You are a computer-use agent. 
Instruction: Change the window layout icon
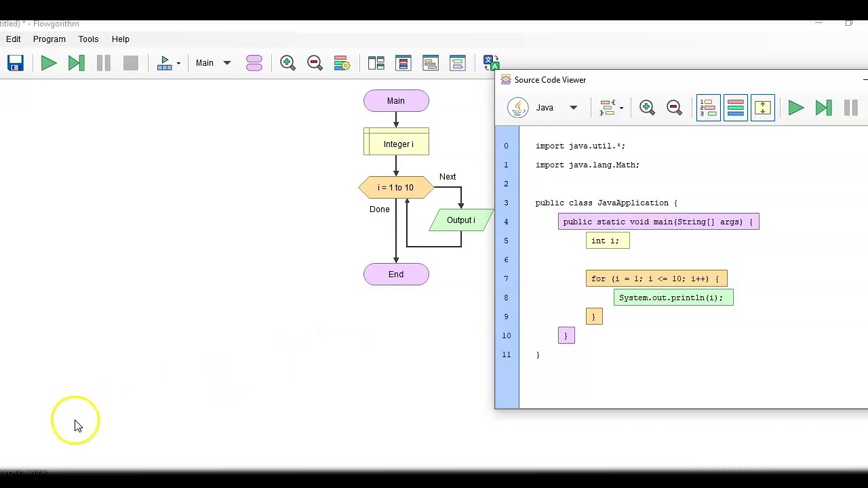tap(376, 63)
